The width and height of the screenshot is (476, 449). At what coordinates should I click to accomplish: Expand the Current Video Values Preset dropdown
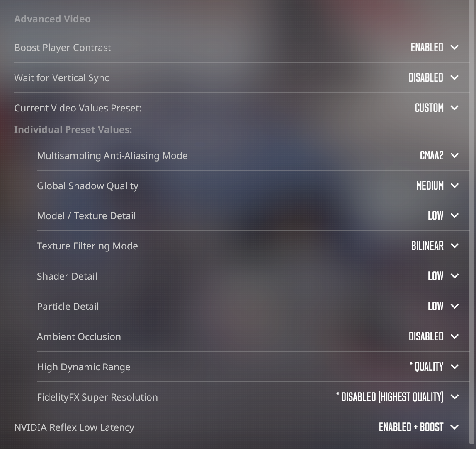pos(454,108)
